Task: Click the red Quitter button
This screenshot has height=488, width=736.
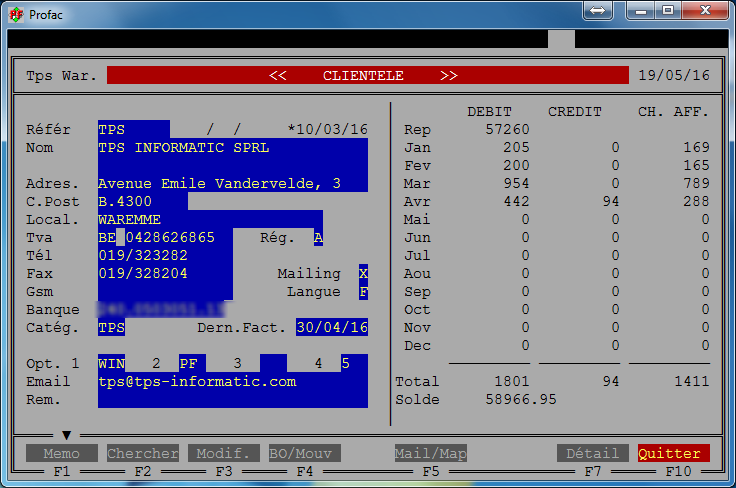Action: (x=673, y=454)
